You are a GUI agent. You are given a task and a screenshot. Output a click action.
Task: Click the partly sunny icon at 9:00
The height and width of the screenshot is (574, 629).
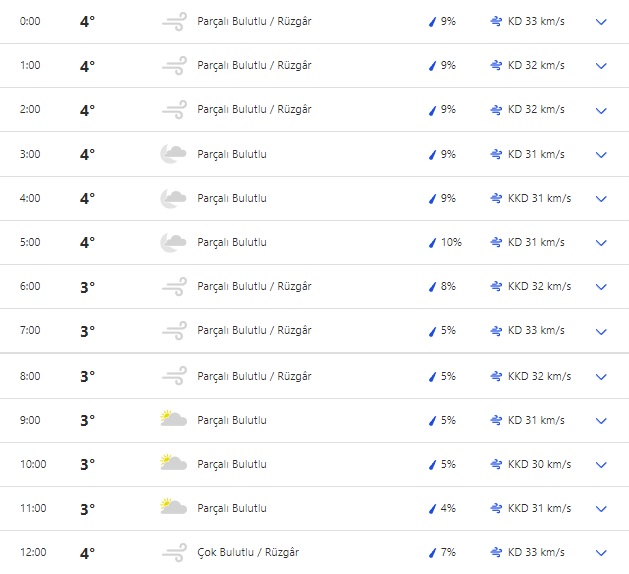pyautogui.click(x=174, y=419)
